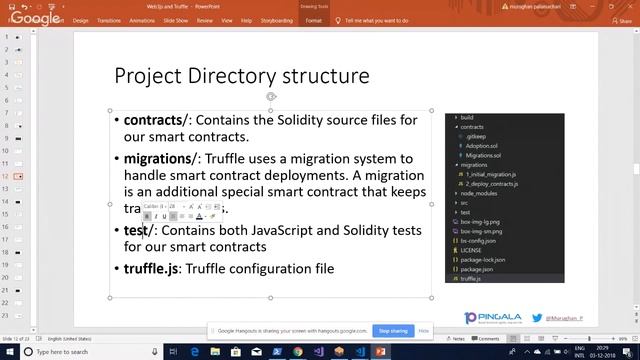Click zoom slider handle

click(589, 339)
